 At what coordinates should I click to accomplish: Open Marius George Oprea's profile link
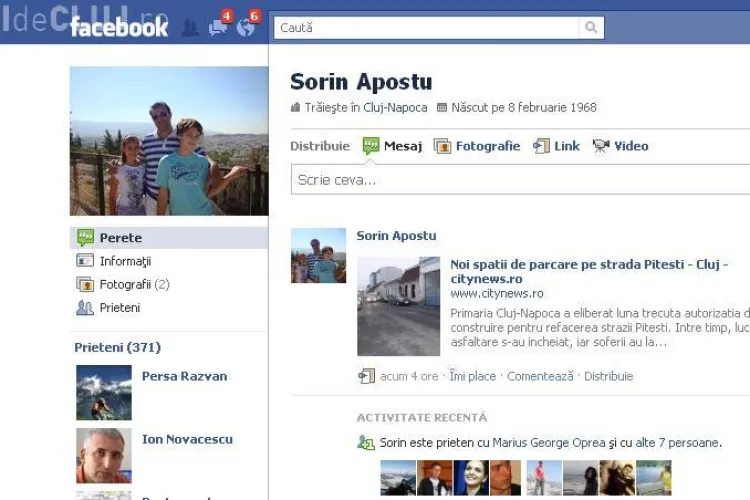pos(549,443)
